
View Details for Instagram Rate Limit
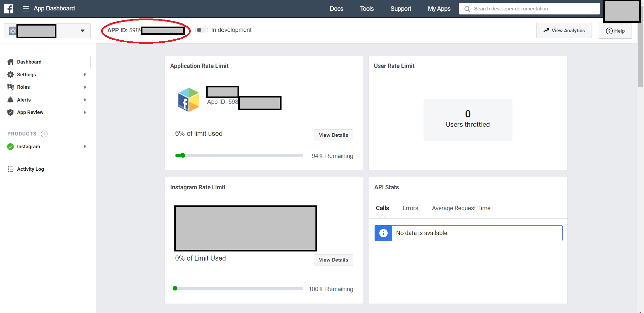tap(333, 260)
